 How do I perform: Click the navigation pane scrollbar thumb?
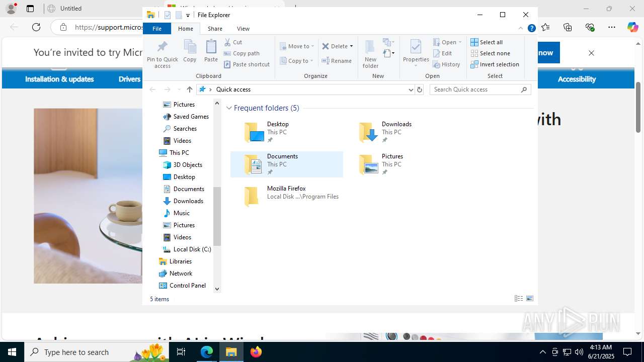[217, 216]
